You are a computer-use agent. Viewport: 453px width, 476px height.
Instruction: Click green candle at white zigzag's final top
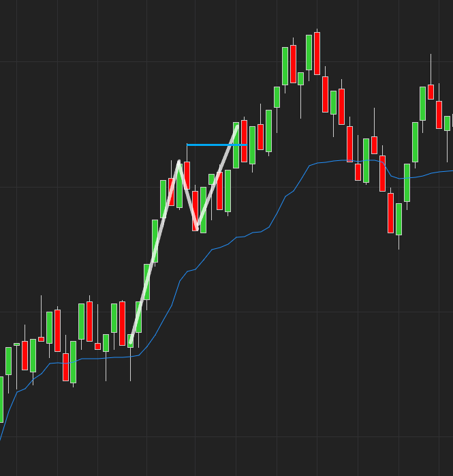[x=236, y=145]
